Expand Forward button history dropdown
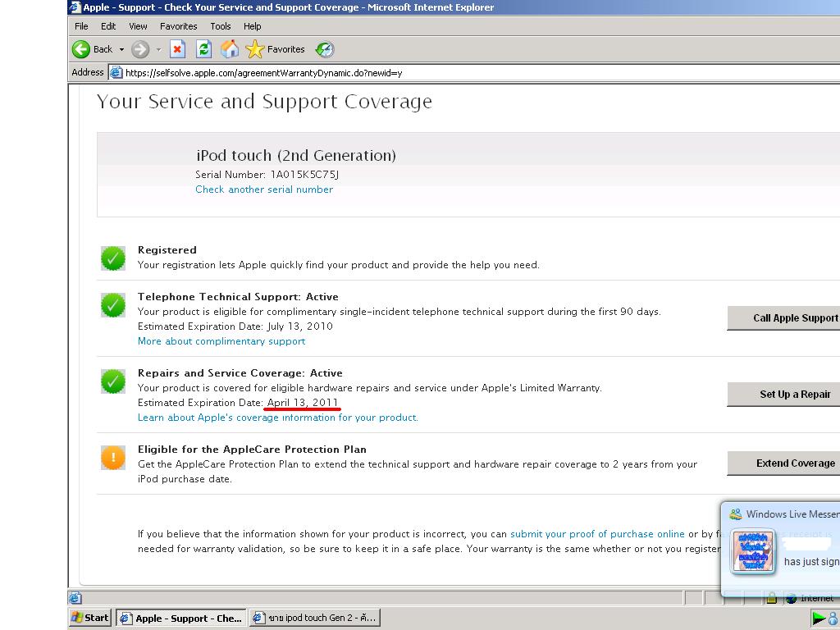The height and width of the screenshot is (630, 840). tap(158, 49)
